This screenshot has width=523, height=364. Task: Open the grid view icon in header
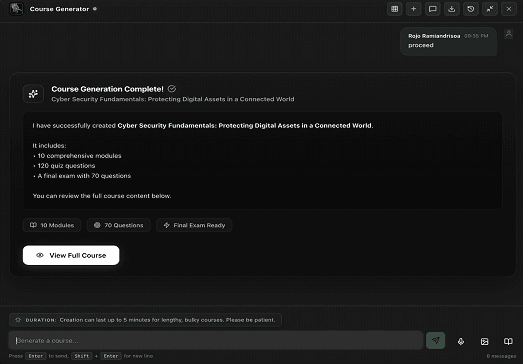[395, 9]
